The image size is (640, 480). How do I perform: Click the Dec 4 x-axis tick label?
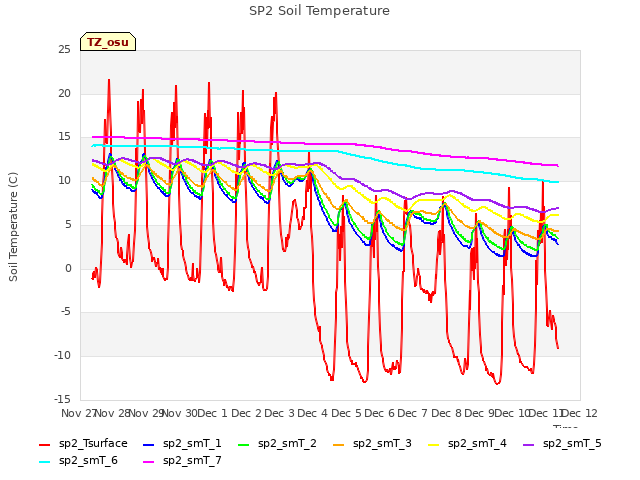coord(313,413)
